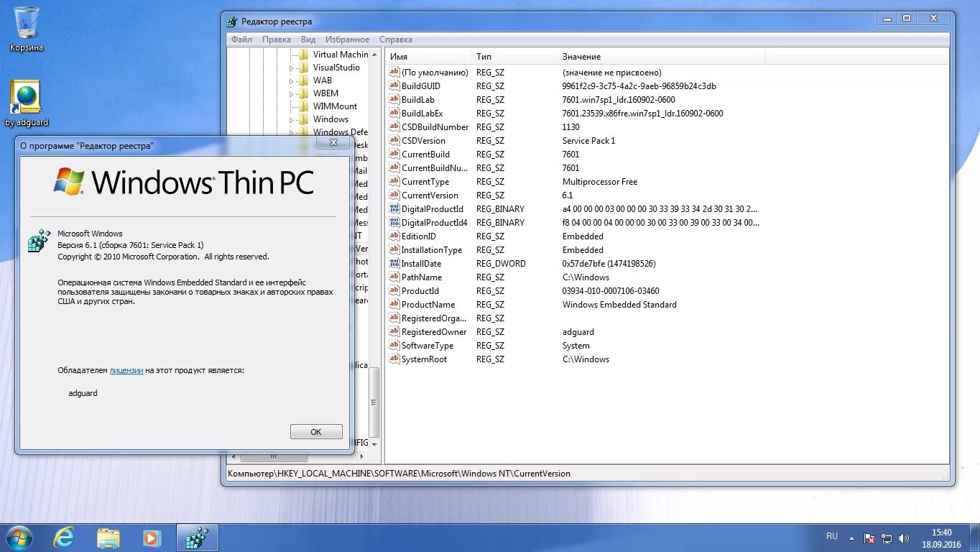Select the Registry Editor taskbar button

(x=197, y=537)
